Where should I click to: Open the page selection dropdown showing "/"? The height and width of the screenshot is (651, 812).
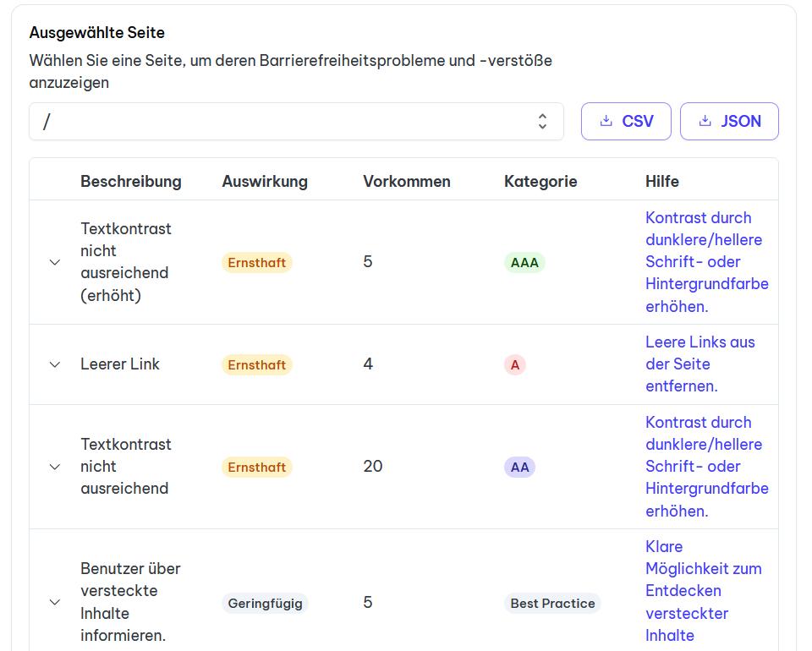tap(296, 121)
